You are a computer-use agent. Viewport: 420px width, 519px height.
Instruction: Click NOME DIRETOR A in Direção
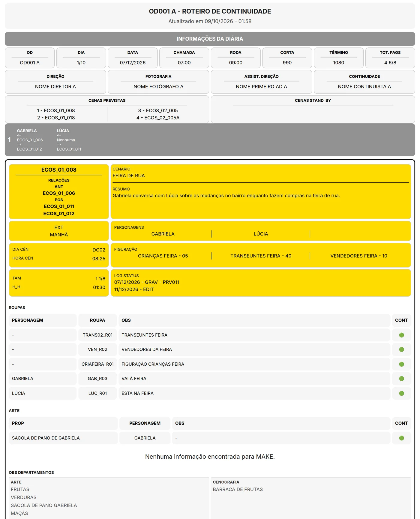pos(55,87)
